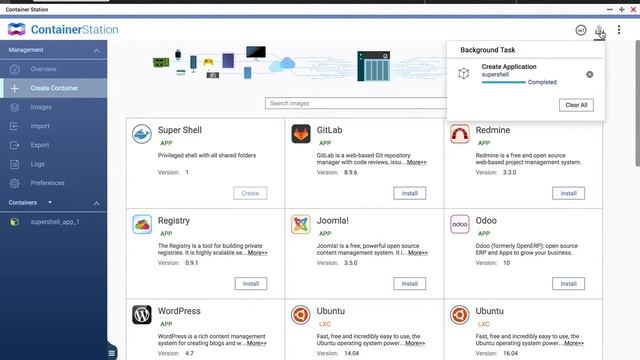Viewport: 640px width, 360px height.
Task: Click the Joomla! app icon
Action: [x=301, y=224]
